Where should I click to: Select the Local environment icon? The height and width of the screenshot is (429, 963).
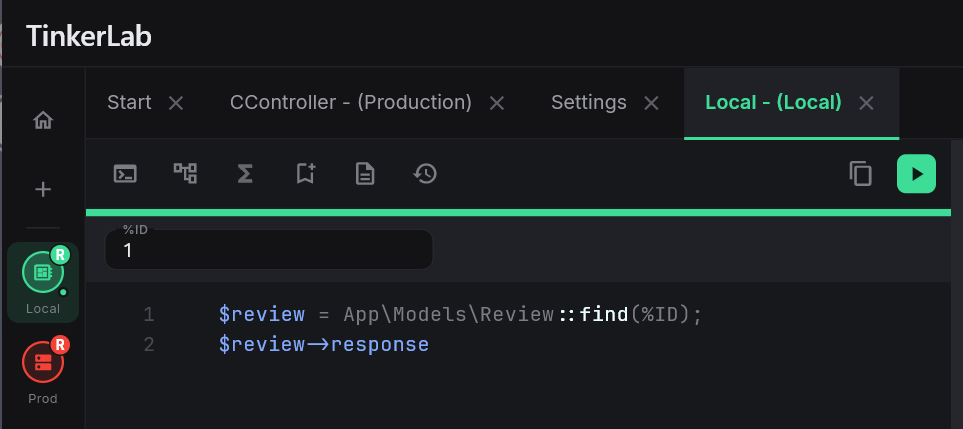[x=43, y=272]
